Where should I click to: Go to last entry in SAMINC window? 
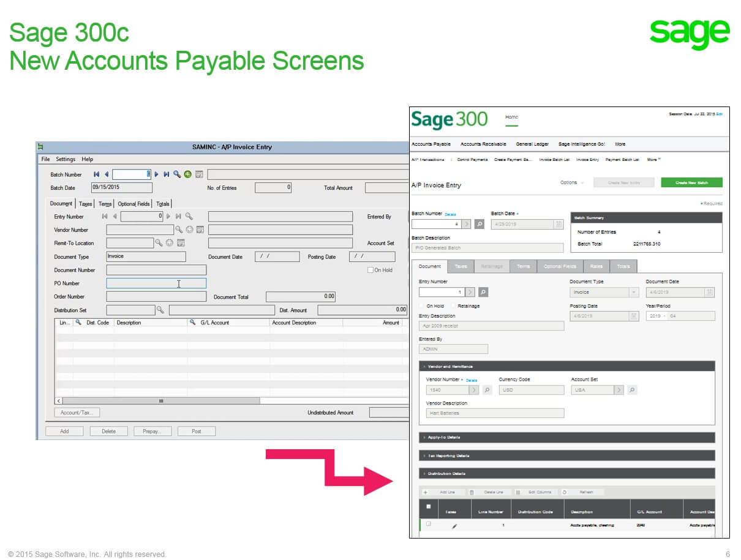(179, 216)
